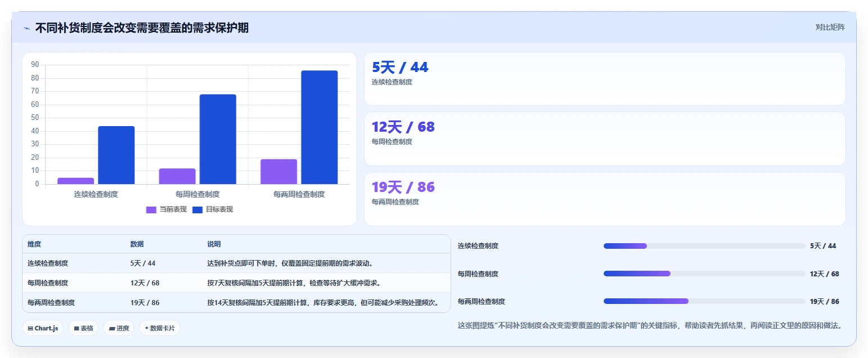868x358 pixels.
Task: Click the 12天 / 68 table data cell
Action: coord(145,283)
